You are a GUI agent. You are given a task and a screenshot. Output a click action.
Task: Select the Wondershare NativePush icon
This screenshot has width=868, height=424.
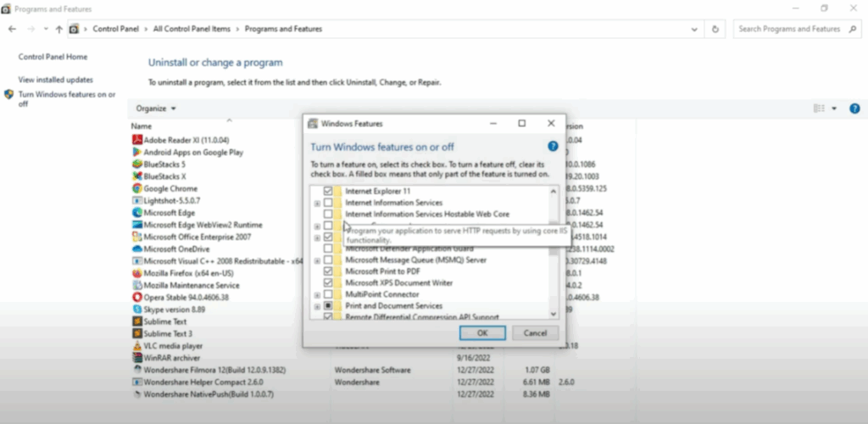[x=136, y=394]
